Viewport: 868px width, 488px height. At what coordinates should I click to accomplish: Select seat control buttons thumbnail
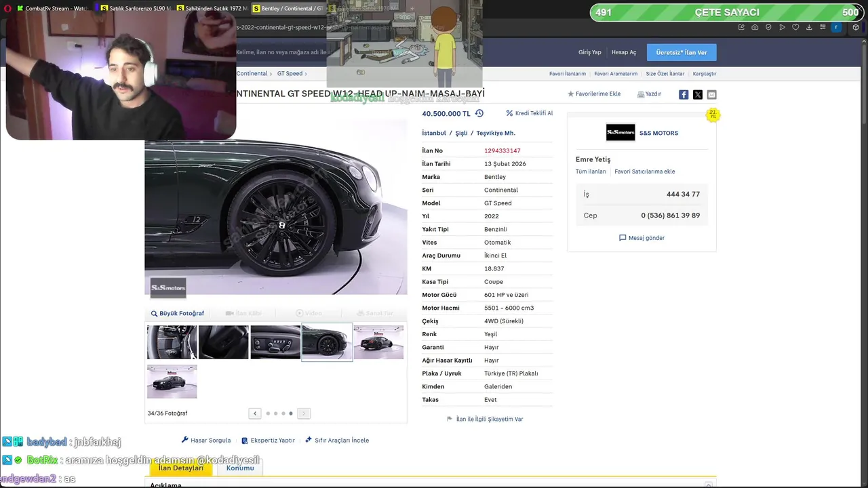click(275, 342)
